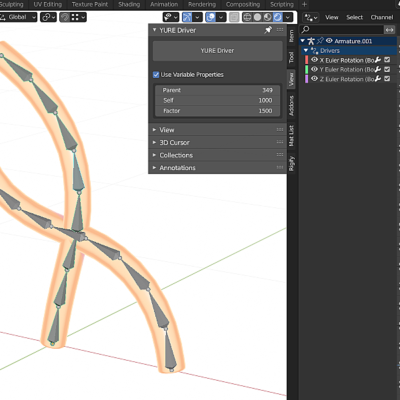Adjust the Factor value field
The width and height of the screenshot is (400, 400).
[x=217, y=111]
